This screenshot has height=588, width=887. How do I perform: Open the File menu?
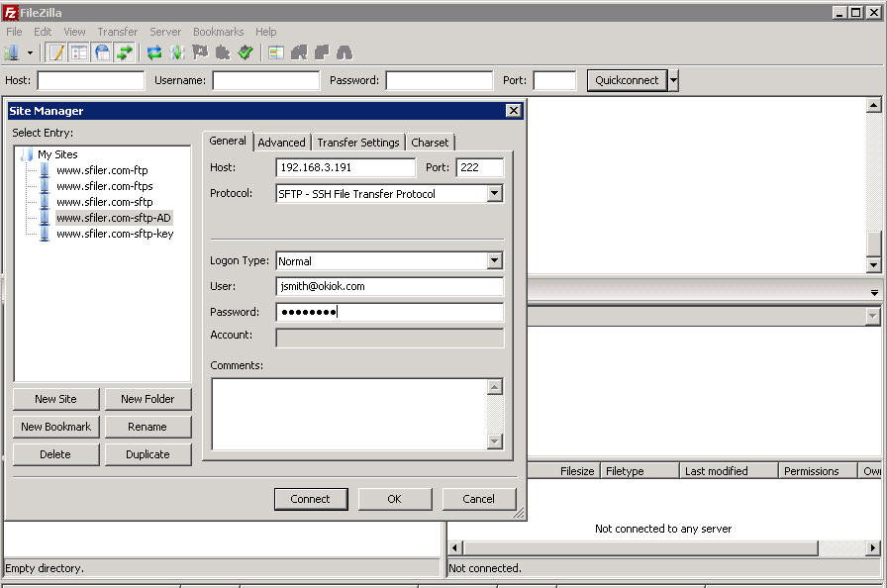pyautogui.click(x=14, y=32)
